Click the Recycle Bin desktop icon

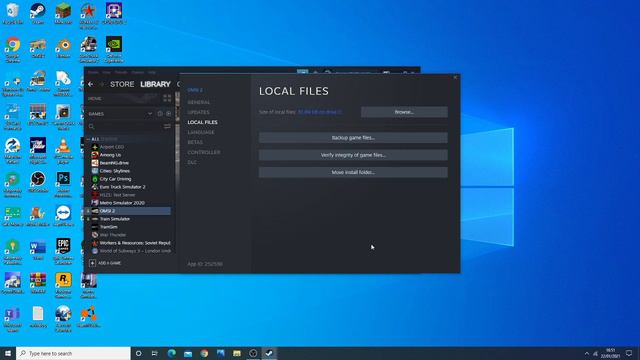(x=13, y=13)
